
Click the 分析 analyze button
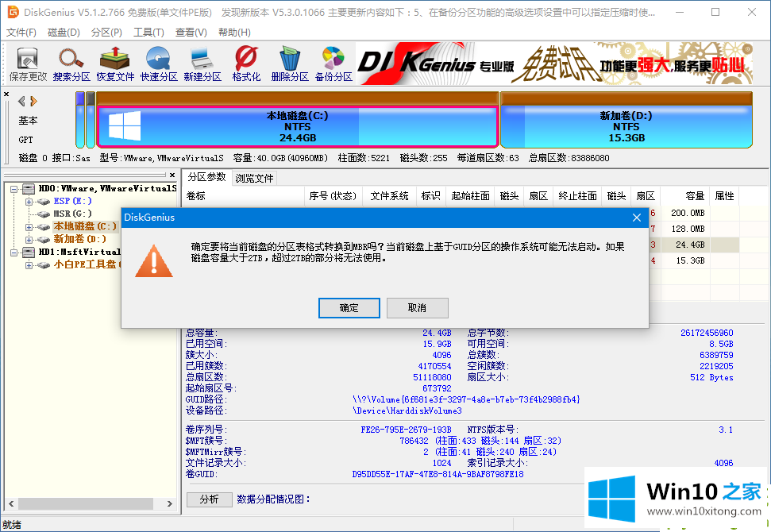click(x=210, y=499)
